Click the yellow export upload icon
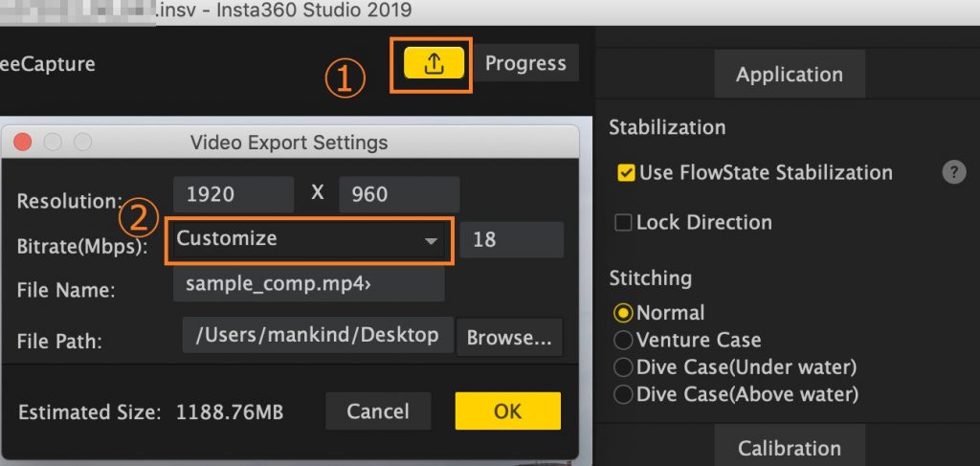The image size is (980, 466). [x=434, y=62]
